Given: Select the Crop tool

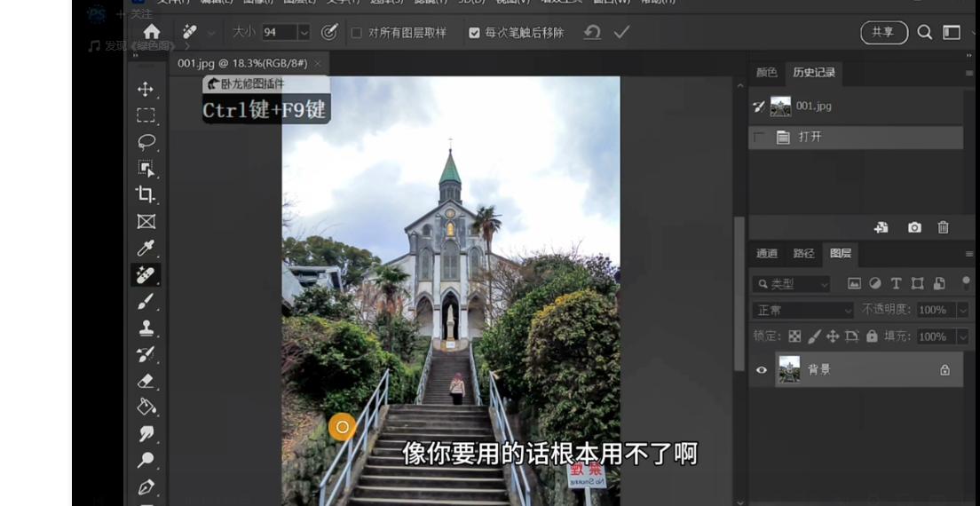Looking at the screenshot, I should (x=146, y=194).
